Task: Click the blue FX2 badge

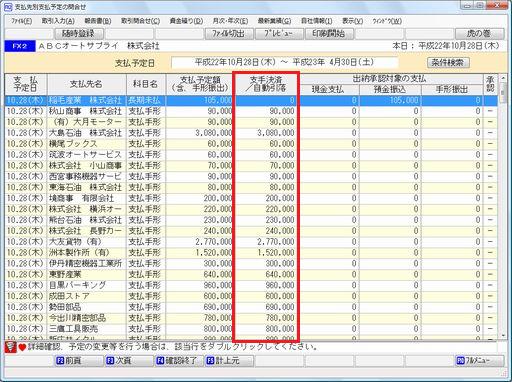Action: (x=20, y=46)
